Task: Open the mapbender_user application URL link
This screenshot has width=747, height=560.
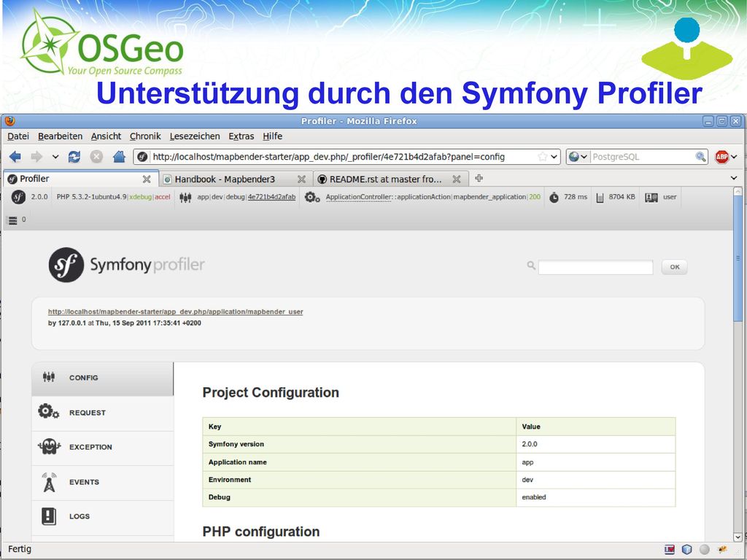Action: (x=175, y=312)
